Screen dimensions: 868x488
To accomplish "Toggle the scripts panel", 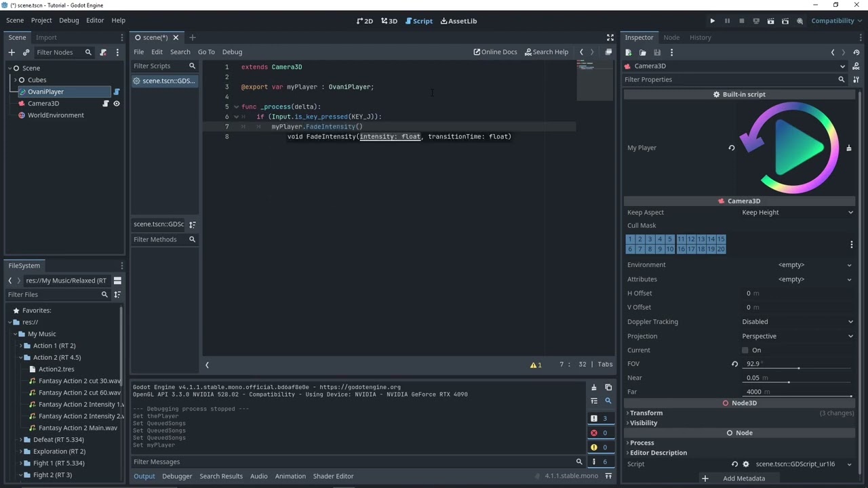I will [x=207, y=365].
